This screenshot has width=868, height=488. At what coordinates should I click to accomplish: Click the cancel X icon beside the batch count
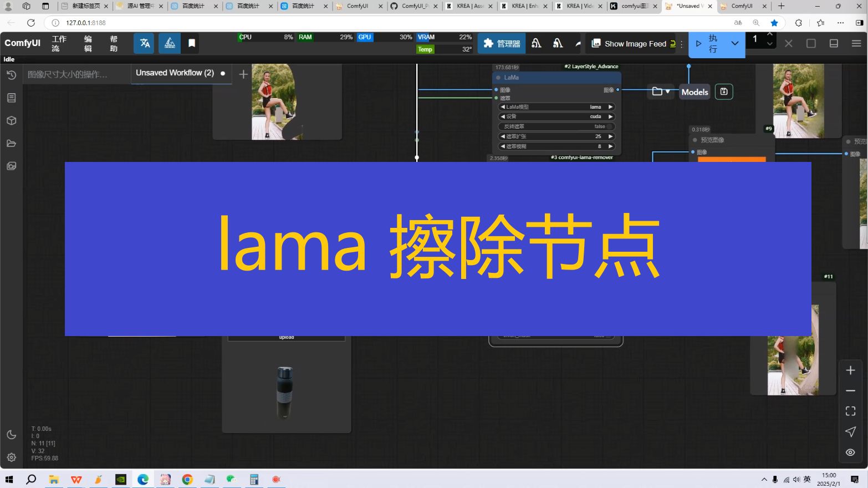coord(788,43)
